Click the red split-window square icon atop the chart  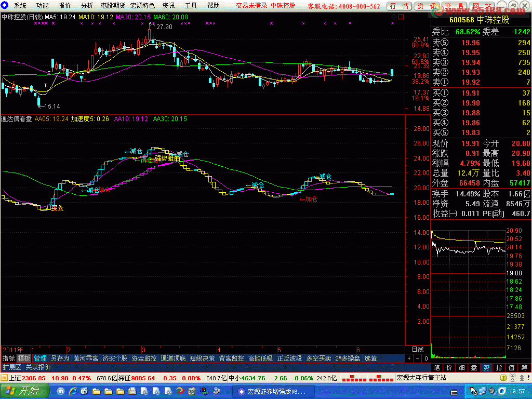[x=401, y=17]
